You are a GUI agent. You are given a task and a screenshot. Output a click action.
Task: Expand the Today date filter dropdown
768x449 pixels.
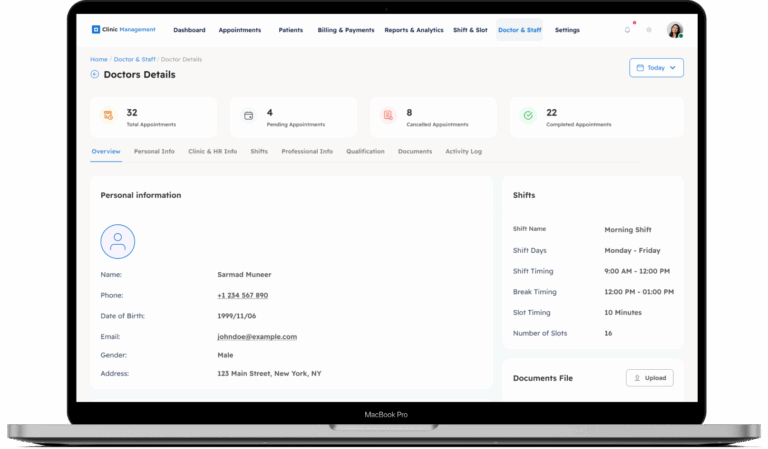pos(656,68)
